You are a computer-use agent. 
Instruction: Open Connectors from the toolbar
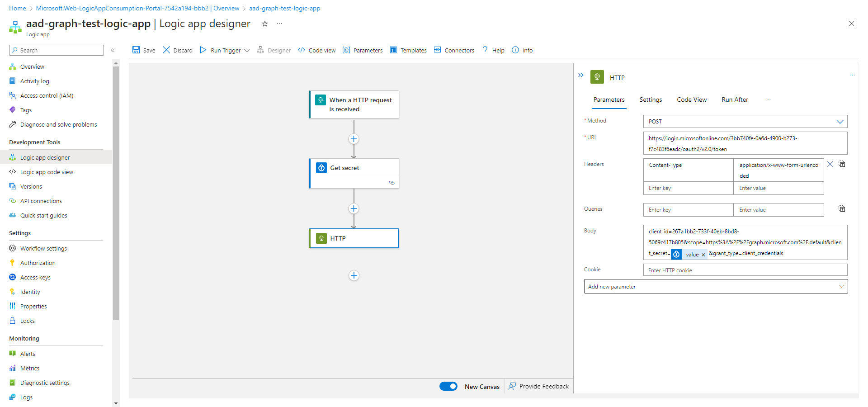[454, 50]
